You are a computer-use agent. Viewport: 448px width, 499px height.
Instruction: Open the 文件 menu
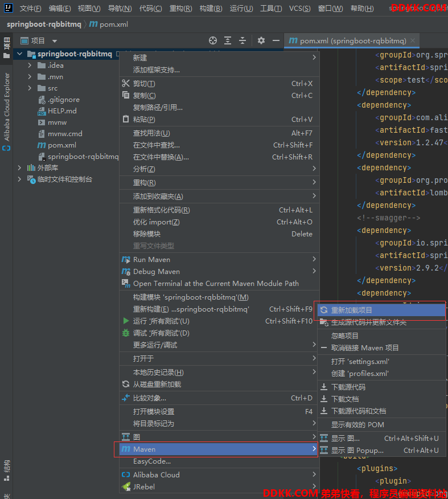(x=31, y=9)
